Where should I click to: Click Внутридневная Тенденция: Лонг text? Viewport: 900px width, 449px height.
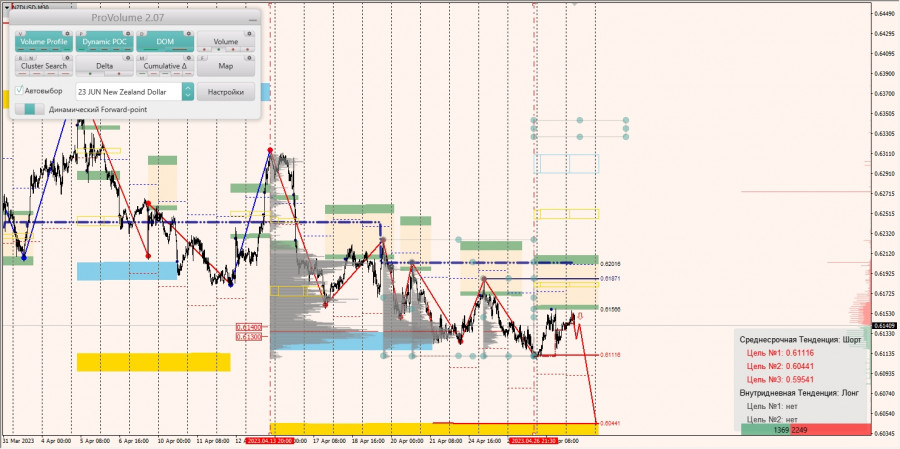799,393
